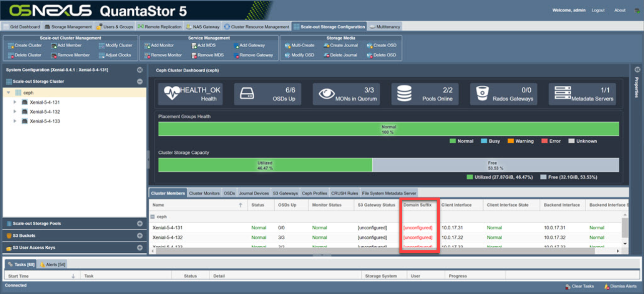The width and height of the screenshot is (644, 294).
Task: Click the Delete OSD icon
Action: pos(369,55)
